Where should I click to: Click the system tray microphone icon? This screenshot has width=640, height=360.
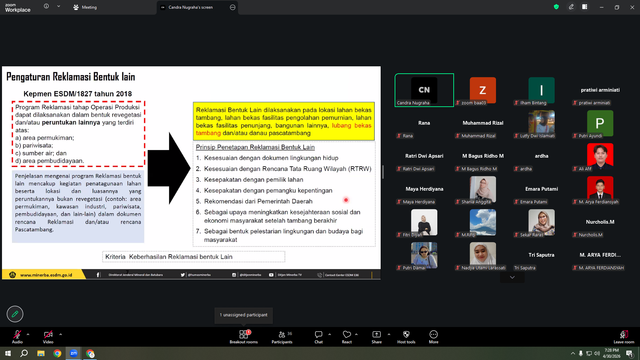click(580, 353)
